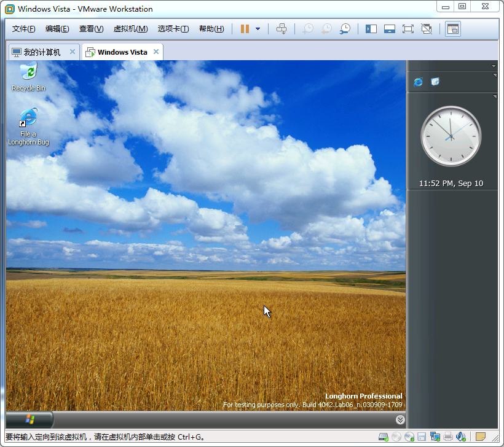This screenshot has width=504, height=447.
Task: Open the quick launch tile arrow
Action: tap(495, 75)
